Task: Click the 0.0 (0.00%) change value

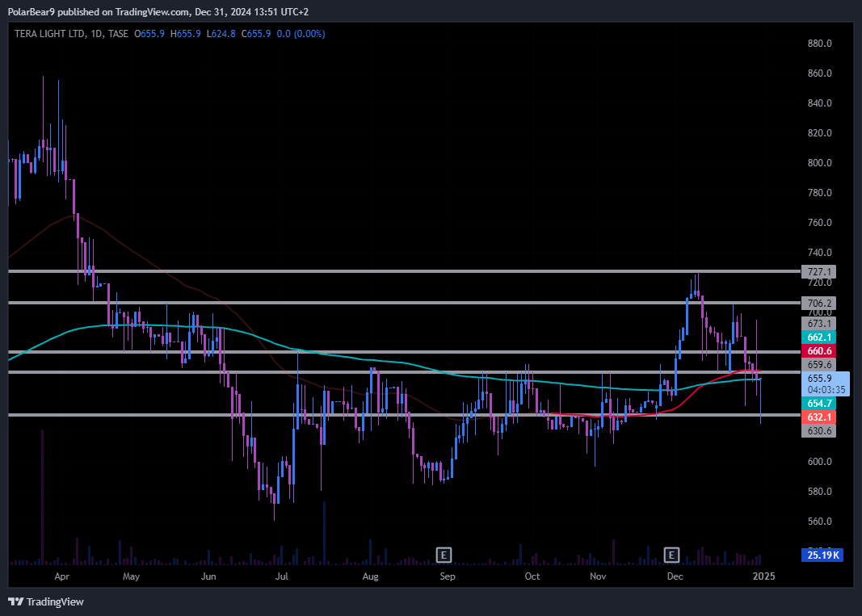Action: coord(301,34)
